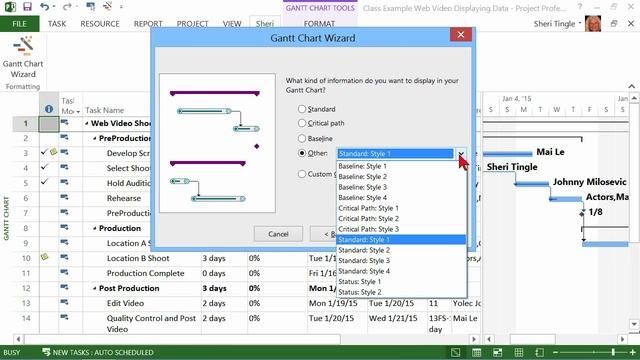640x360 pixels.
Task: Open the VIEW ribbon tab
Action: pos(232,24)
